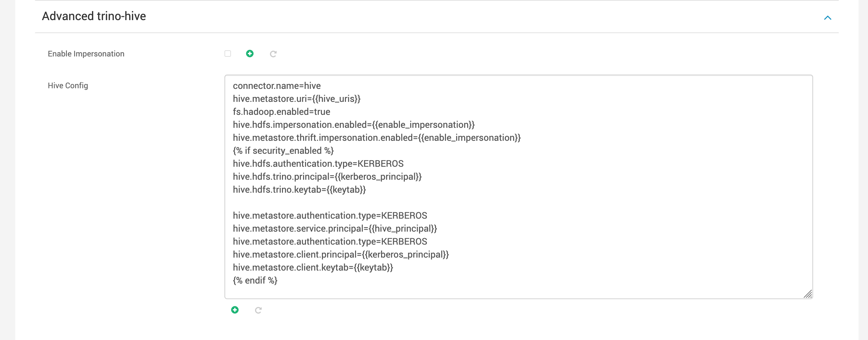Toggle the Enable Impersonation checkbox
868x340 pixels.
point(228,54)
